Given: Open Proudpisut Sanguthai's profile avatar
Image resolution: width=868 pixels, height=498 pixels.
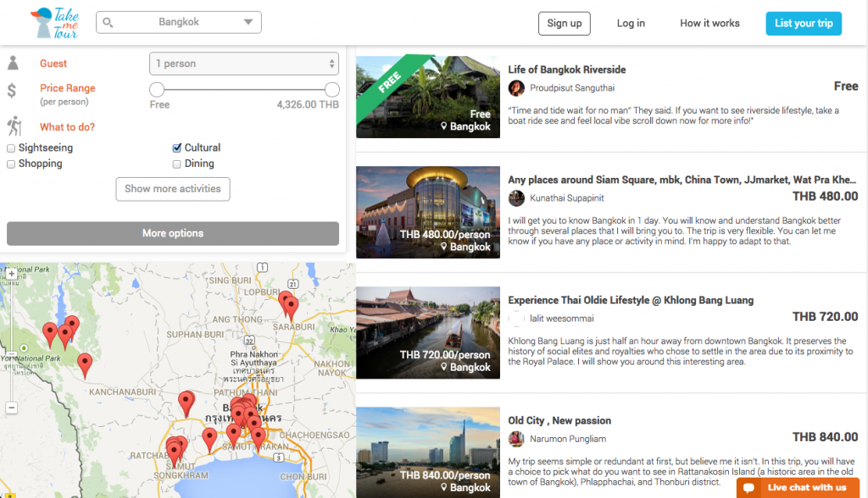Looking at the screenshot, I should (x=516, y=88).
